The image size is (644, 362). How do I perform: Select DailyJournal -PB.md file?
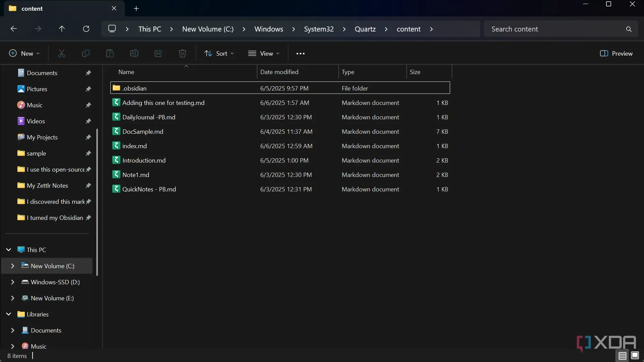tap(280, 117)
